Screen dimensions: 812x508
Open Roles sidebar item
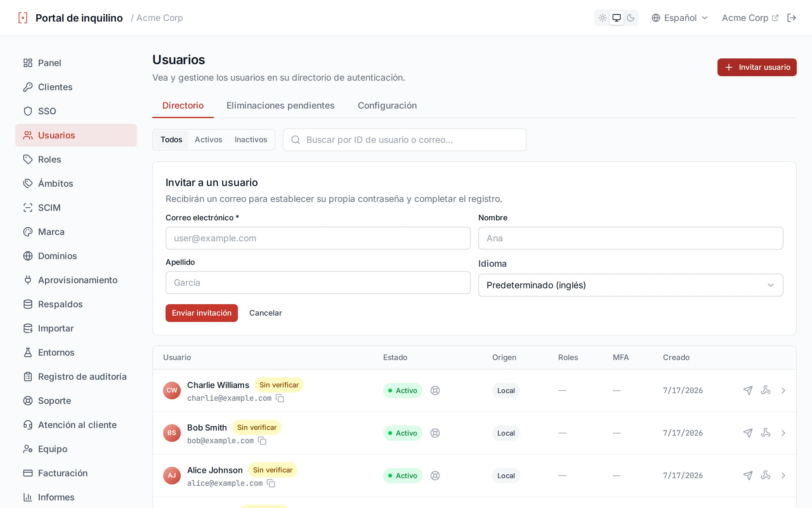click(76, 159)
